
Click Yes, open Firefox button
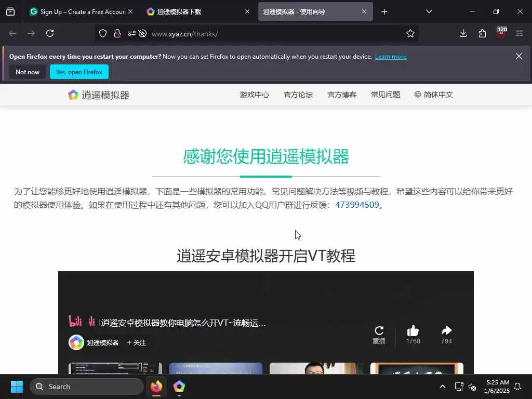79,72
